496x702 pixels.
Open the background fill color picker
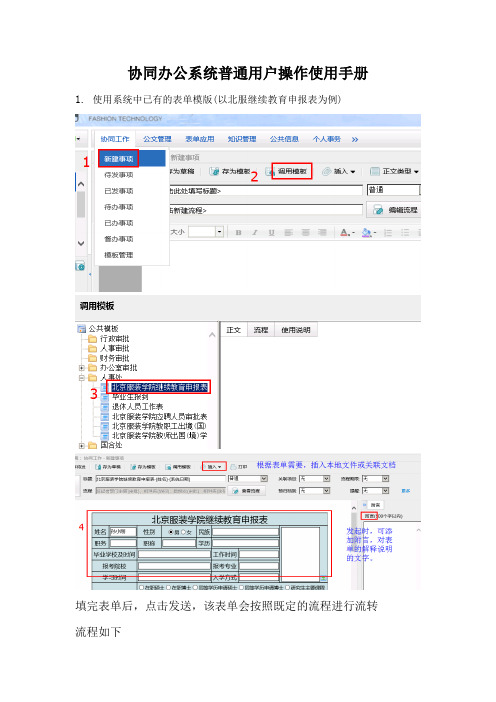coord(369,233)
